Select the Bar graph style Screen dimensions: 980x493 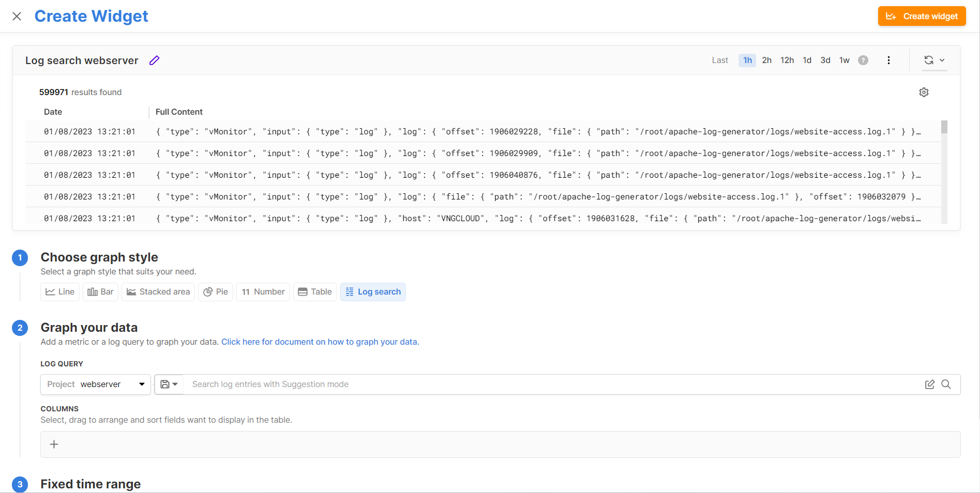(x=101, y=292)
